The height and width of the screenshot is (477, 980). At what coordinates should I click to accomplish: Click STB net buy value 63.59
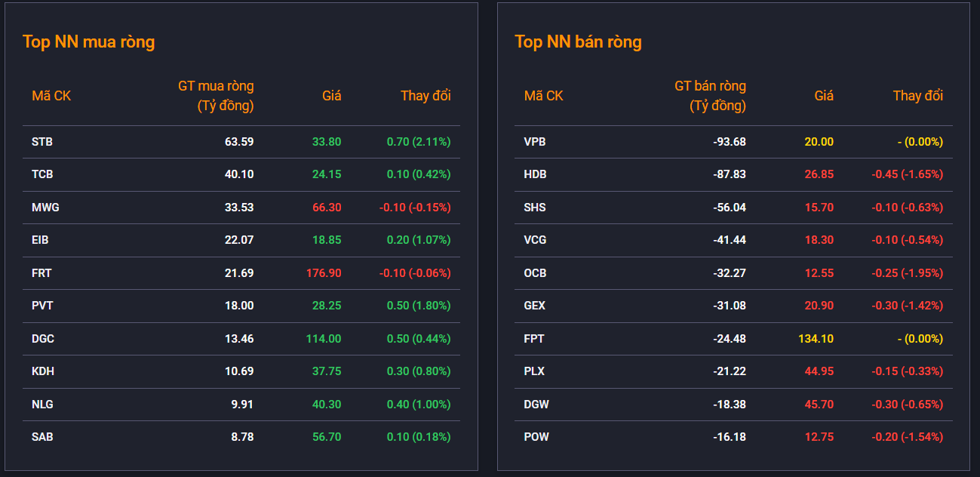239,142
